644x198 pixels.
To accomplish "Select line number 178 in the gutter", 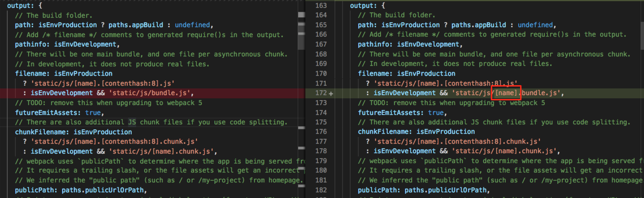I will click(321, 151).
